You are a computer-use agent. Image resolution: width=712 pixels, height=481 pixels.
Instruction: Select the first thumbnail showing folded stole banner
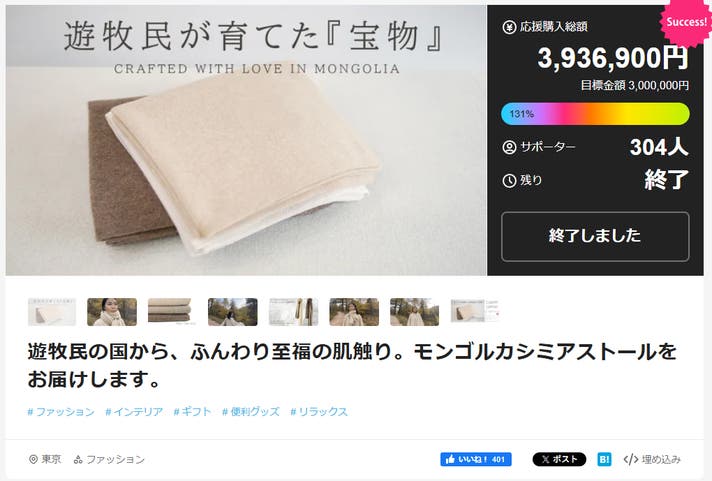coord(52,312)
